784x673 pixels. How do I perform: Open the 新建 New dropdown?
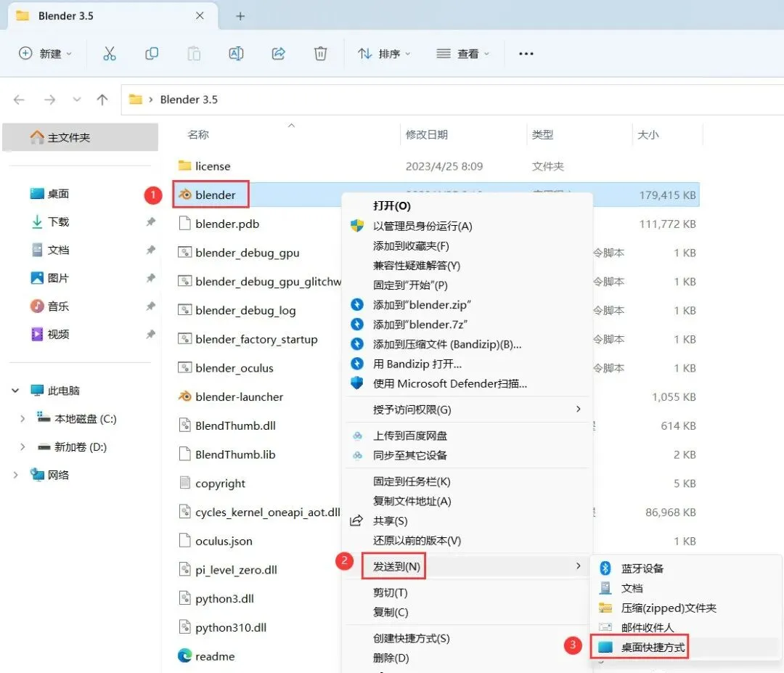point(45,54)
